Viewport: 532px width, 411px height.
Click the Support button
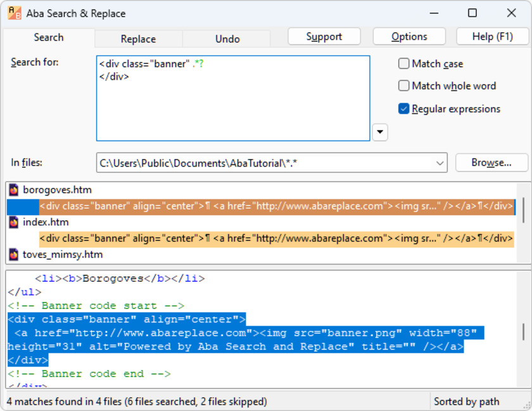tap(324, 37)
